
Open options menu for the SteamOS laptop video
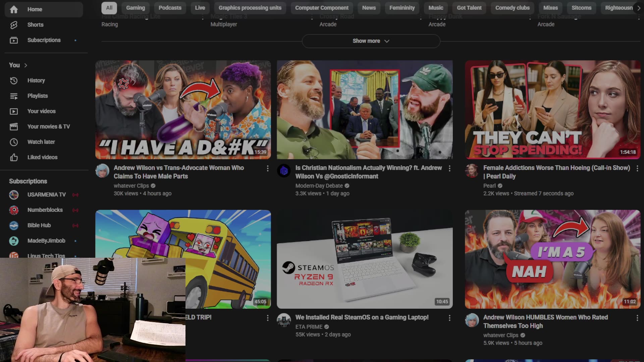point(449,318)
